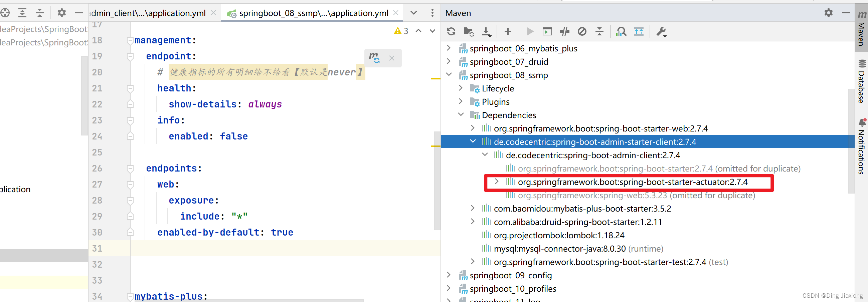Expand springboot_10_profiles project node
Screen dimensions: 868x302
449,288
